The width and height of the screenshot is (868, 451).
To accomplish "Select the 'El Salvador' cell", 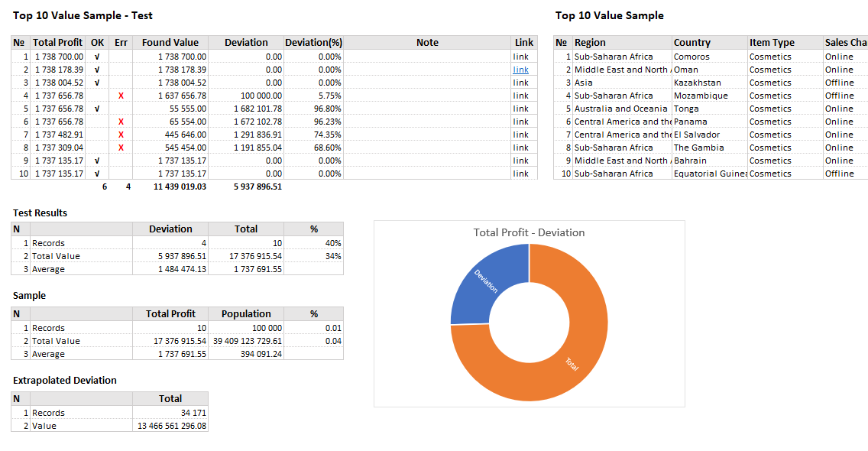I will coord(710,135).
